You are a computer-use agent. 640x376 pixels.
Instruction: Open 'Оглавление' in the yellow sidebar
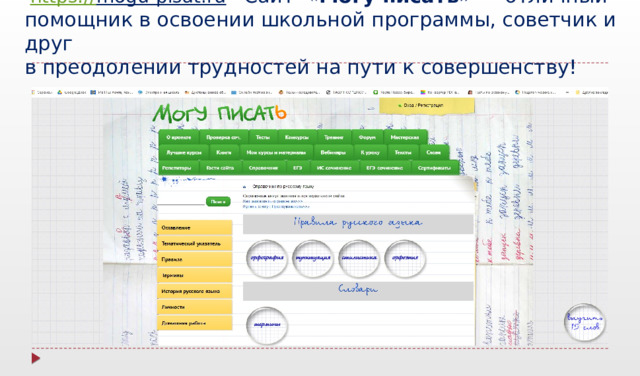coord(194,228)
